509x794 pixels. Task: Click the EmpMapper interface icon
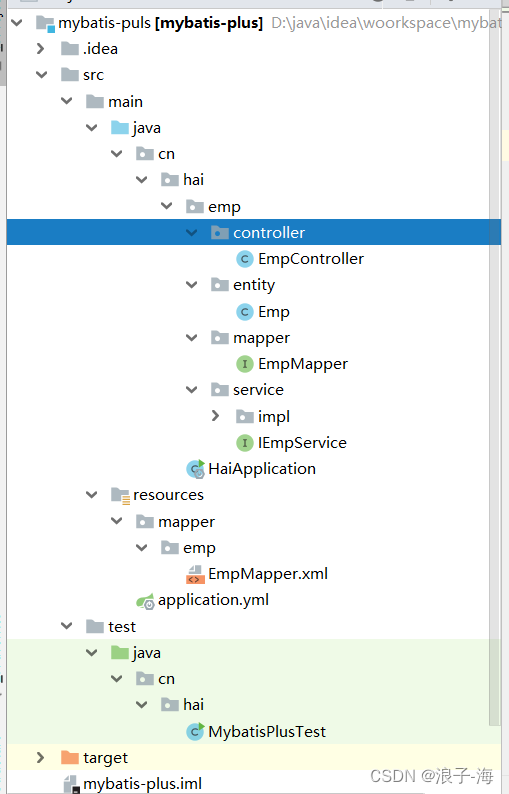pos(245,364)
